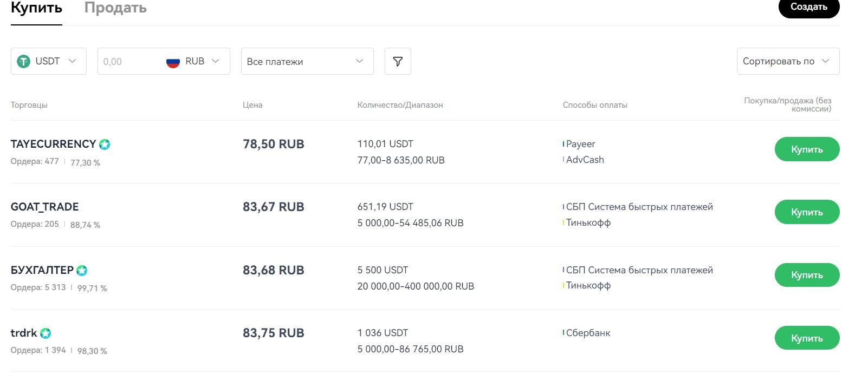Expand the Сортировать по sort dropdown
868x374 pixels.
coord(787,61)
